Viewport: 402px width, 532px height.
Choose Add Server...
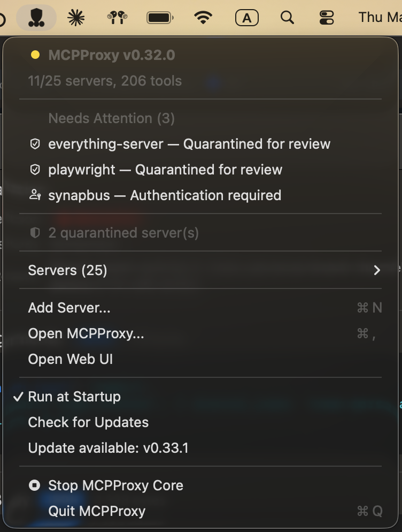(x=200, y=308)
